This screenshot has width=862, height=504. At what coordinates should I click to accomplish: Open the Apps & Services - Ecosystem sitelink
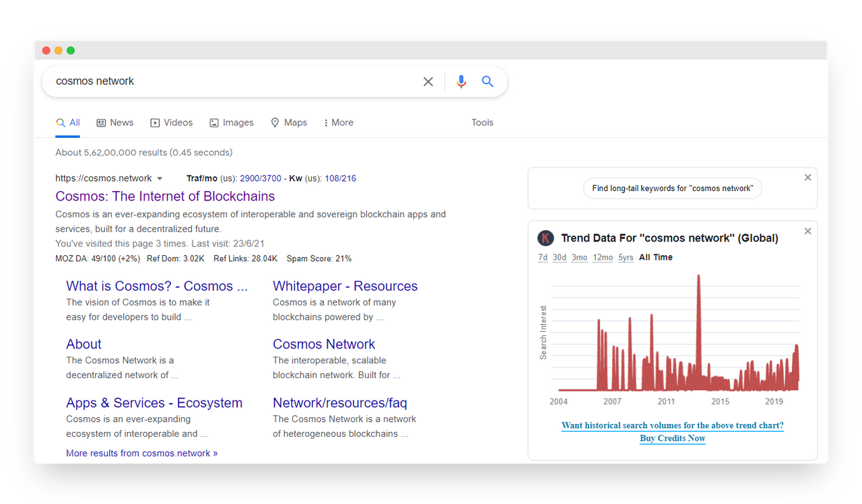154,403
